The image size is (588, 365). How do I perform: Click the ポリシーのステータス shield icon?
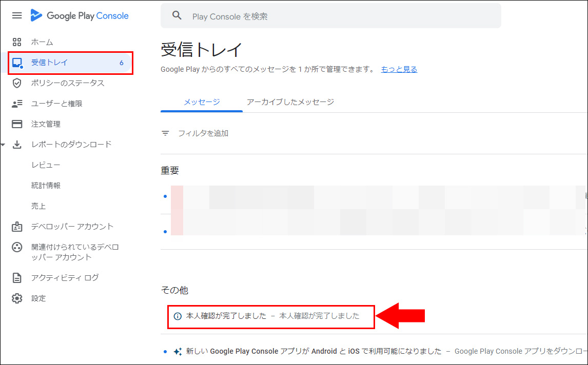[17, 83]
